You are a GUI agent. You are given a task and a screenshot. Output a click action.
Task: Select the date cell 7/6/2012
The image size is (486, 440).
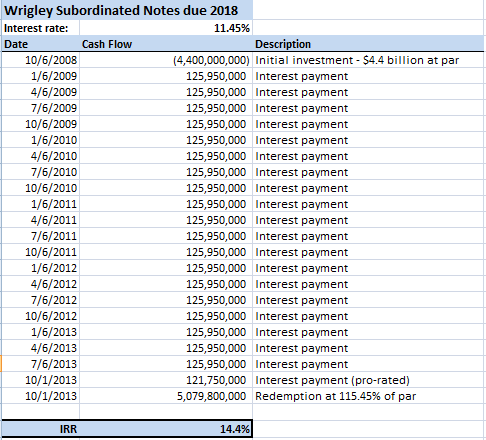click(x=41, y=300)
